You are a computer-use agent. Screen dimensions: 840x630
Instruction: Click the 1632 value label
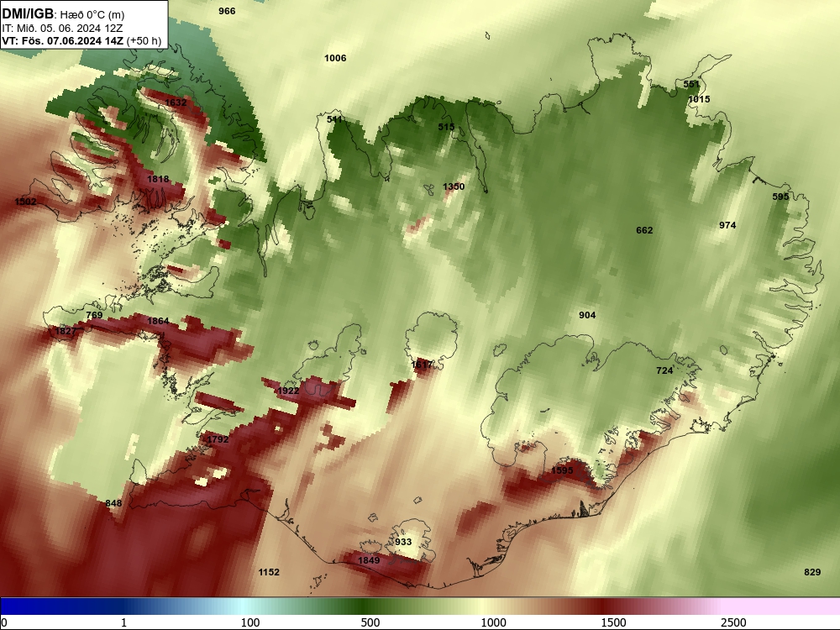[176, 102]
